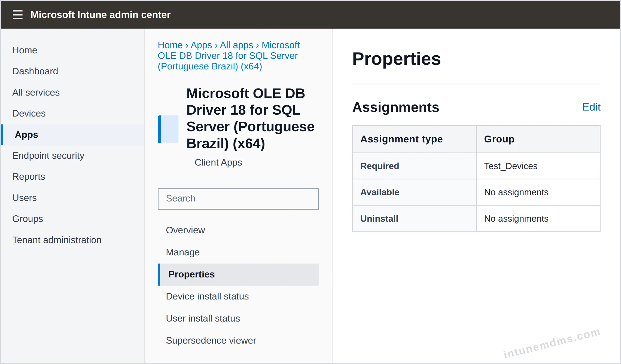621x364 pixels.
Task: Select the Manage menu item
Action: (183, 252)
